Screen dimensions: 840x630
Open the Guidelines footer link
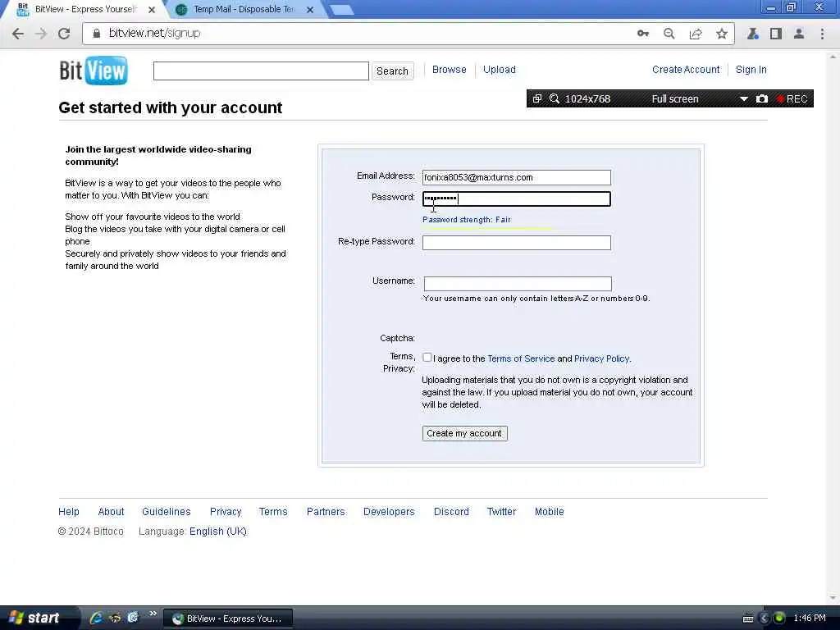(166, 512)
